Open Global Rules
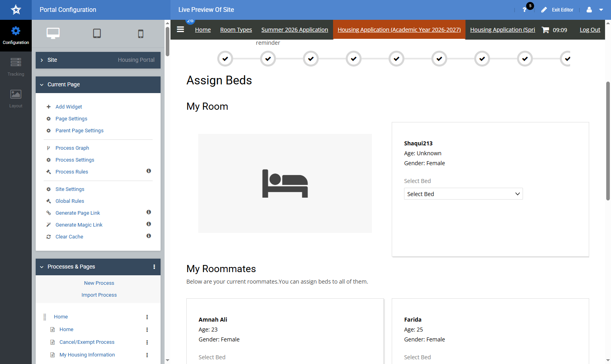The image size is (611, 364). (70, 201)
